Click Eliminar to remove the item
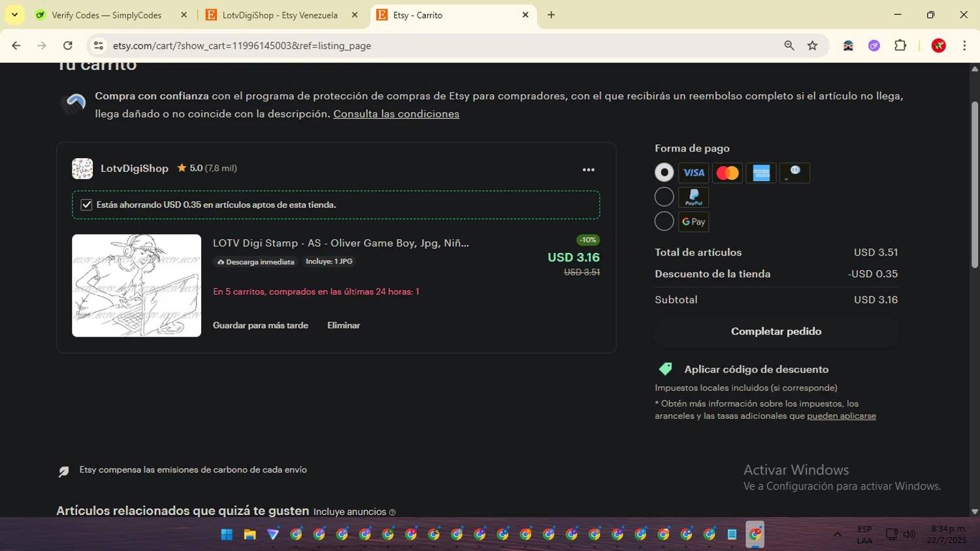 [x=344, y=326]
